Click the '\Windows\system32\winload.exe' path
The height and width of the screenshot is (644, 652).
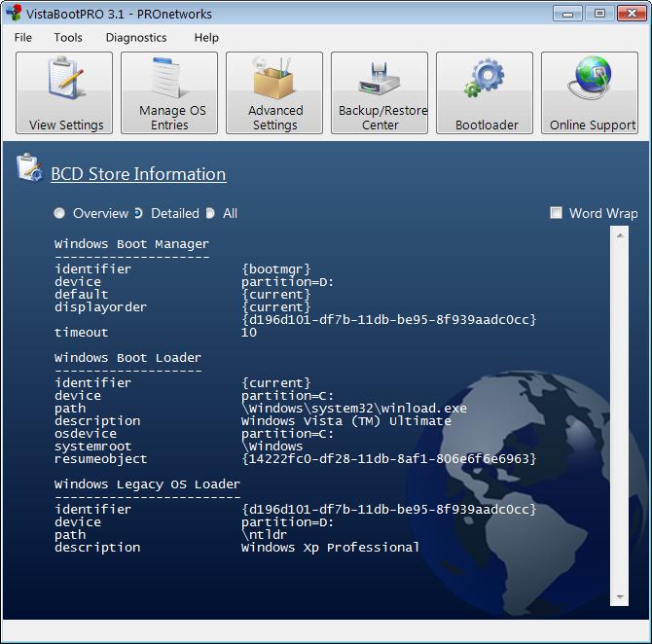point(354,409)
